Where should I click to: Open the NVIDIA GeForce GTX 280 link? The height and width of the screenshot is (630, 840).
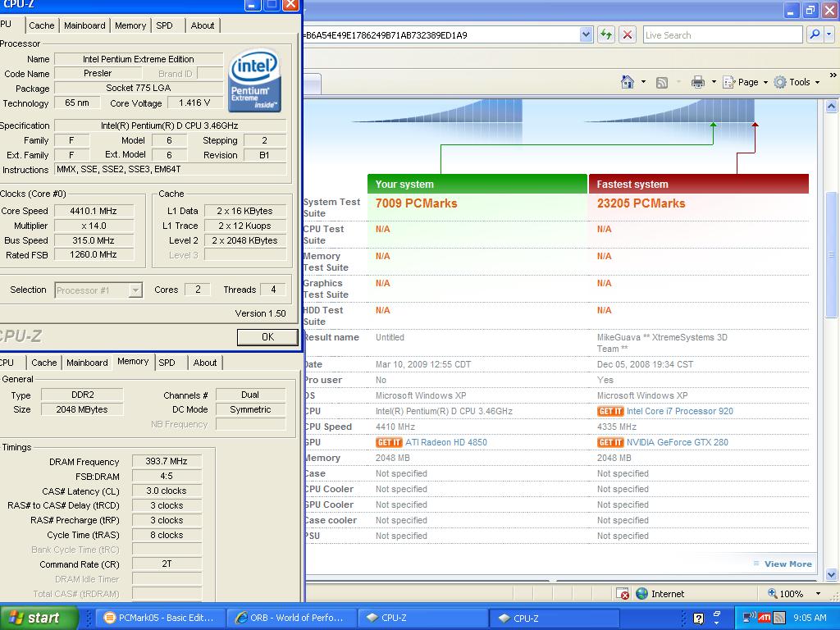point(677,442)
